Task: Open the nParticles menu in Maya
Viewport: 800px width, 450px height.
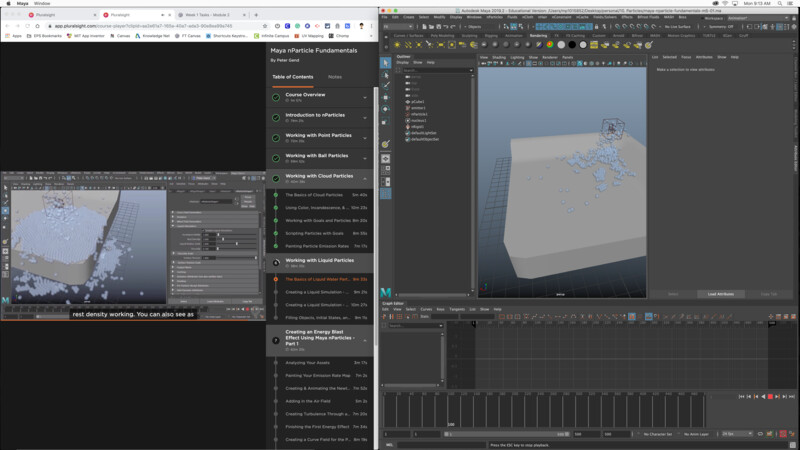Action: 494,17
